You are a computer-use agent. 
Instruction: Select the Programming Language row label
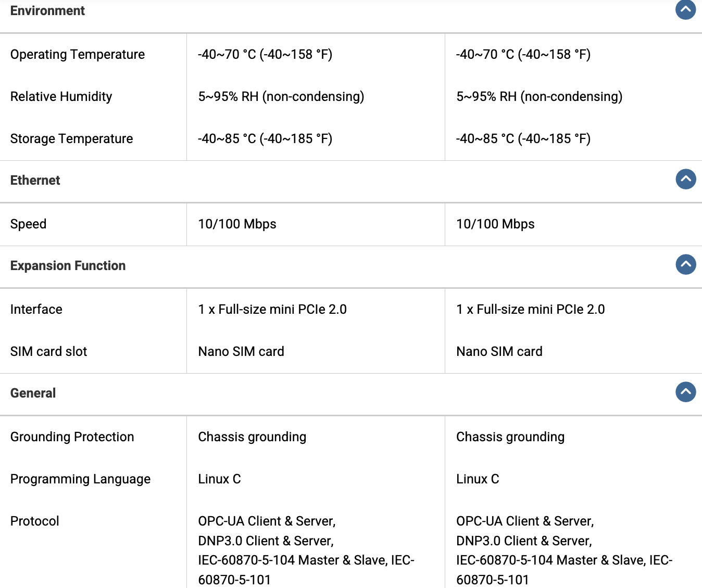pos(80,479)
